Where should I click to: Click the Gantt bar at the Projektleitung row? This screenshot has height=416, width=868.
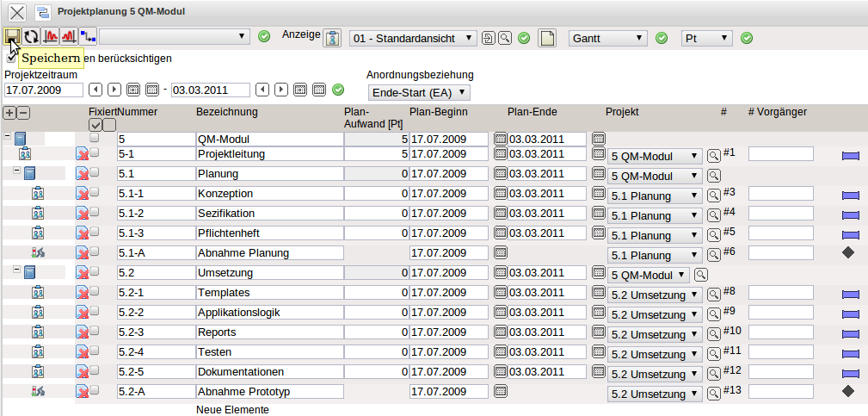click(x=850, y=156)
